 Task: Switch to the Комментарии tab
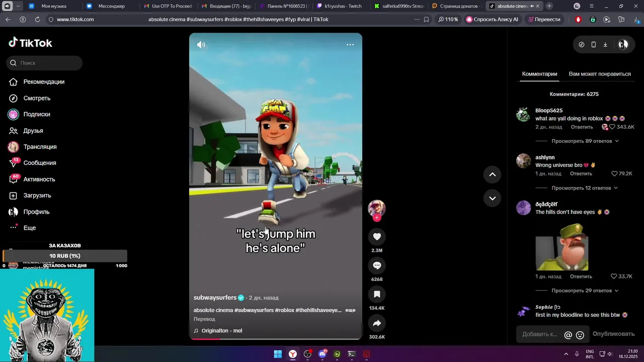click(539, 74)
